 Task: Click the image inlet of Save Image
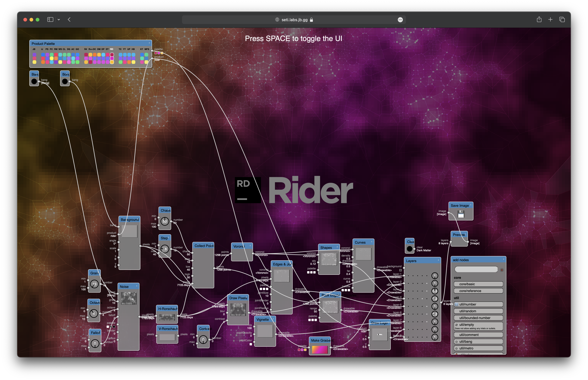[x=449, y=213]
